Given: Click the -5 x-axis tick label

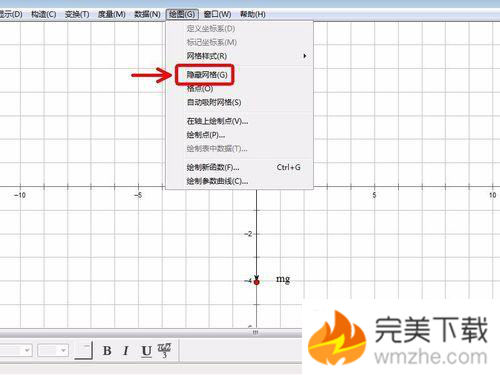Looking at the screenshot, I should click(138, 195).
